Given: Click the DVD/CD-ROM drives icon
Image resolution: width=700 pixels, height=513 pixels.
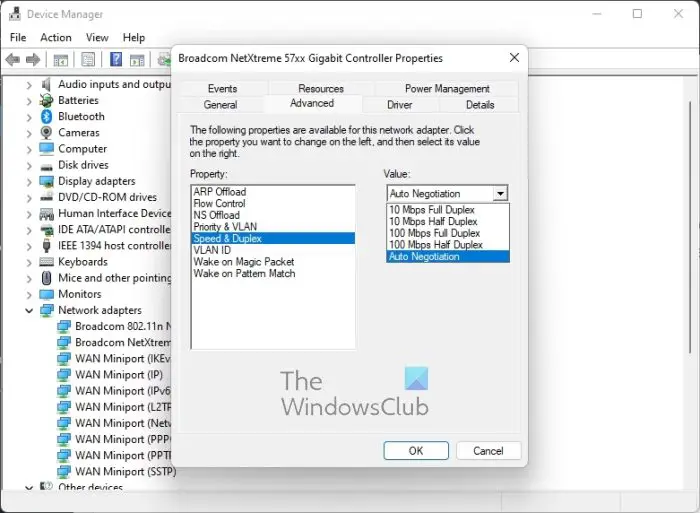Looking at the screenshot, I should (x=46, y=197).
